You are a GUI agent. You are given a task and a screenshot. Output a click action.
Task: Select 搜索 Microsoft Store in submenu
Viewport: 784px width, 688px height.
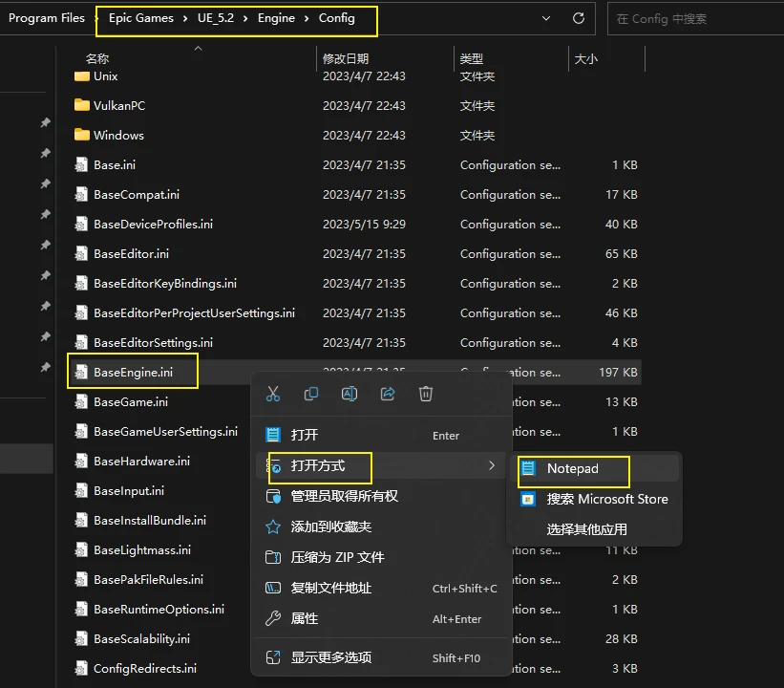(595, 499)
